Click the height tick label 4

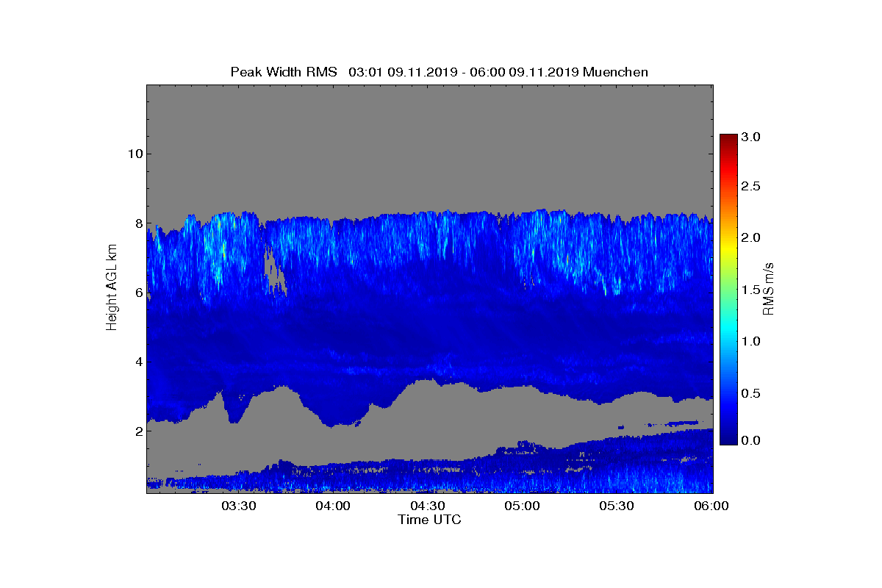click(137, 362)
